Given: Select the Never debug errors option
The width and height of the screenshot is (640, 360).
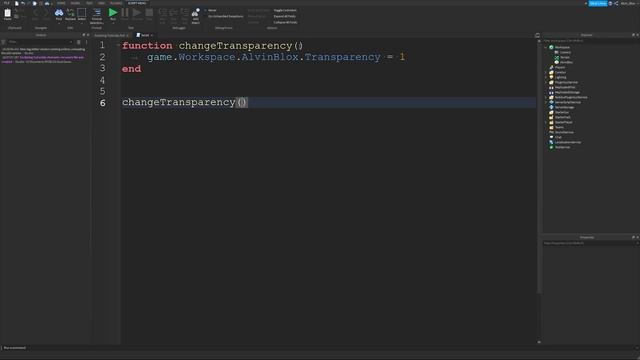Looking at the screenshot, I should coord(212,10).
